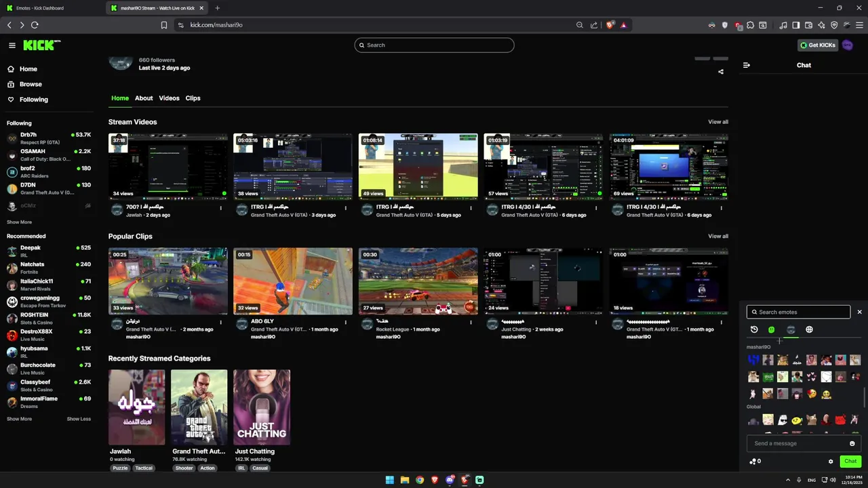Switch to the About tab

point(144,98)
